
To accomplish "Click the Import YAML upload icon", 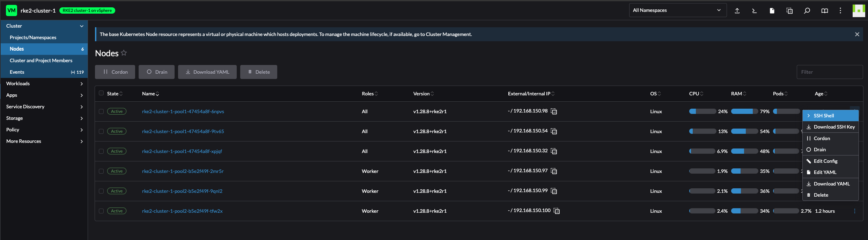I will point(737,10).
